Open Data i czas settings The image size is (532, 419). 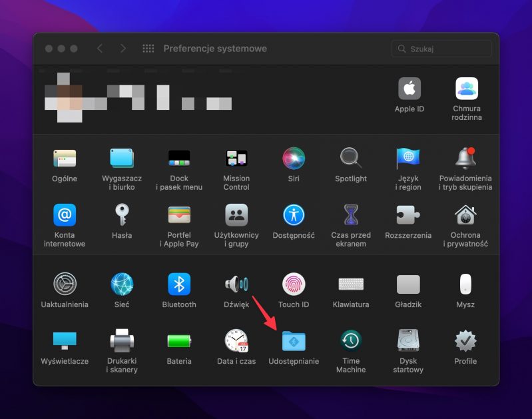(x=236, y=340)
